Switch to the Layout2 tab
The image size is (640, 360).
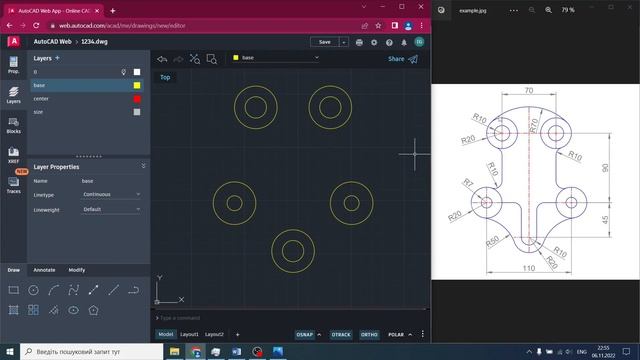214,334
